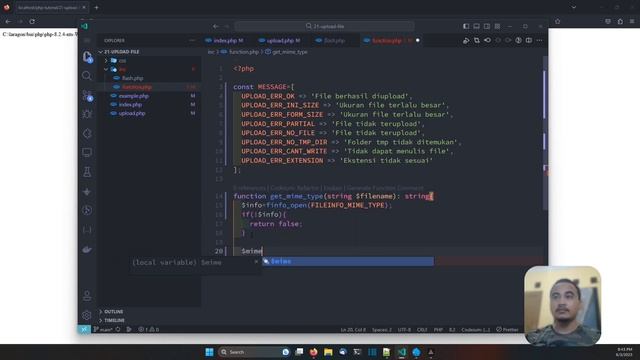The height and width of the screenshot is (360, 640).
Task: Click the git branch name in status bar
Action: tap(103, 329)
